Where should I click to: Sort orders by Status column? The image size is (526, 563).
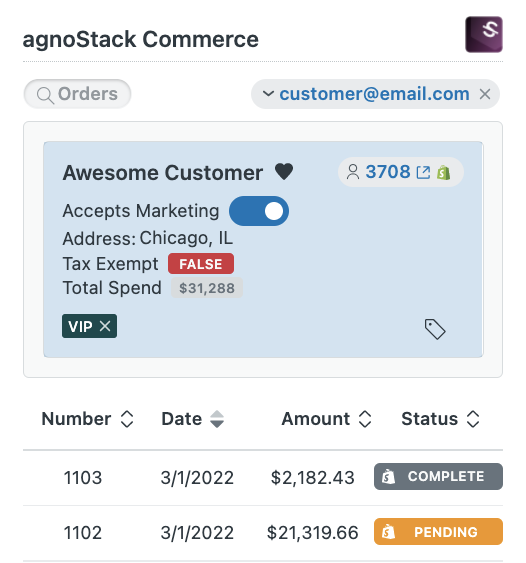(440, 419)
